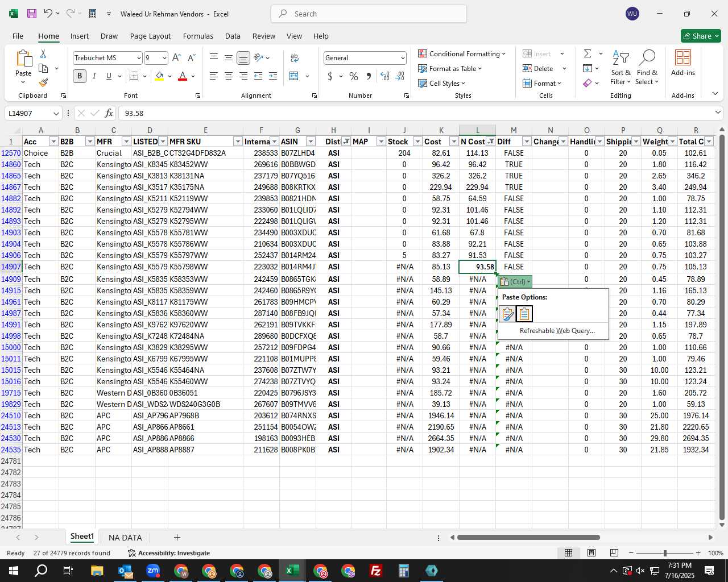This screenshot has height=582, width=728.
Task: Click the Insert Function fx icon
Action: pos(109,113)
